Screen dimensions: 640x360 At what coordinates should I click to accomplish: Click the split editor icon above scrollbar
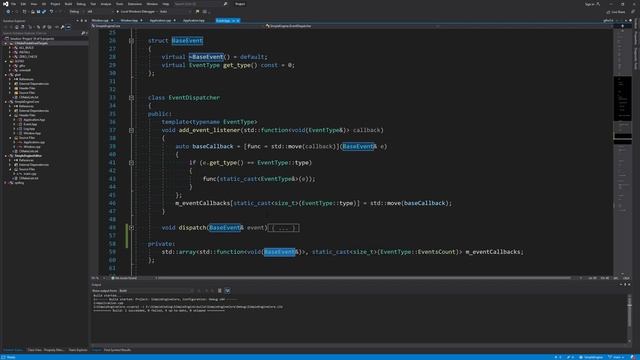(622, 26)
